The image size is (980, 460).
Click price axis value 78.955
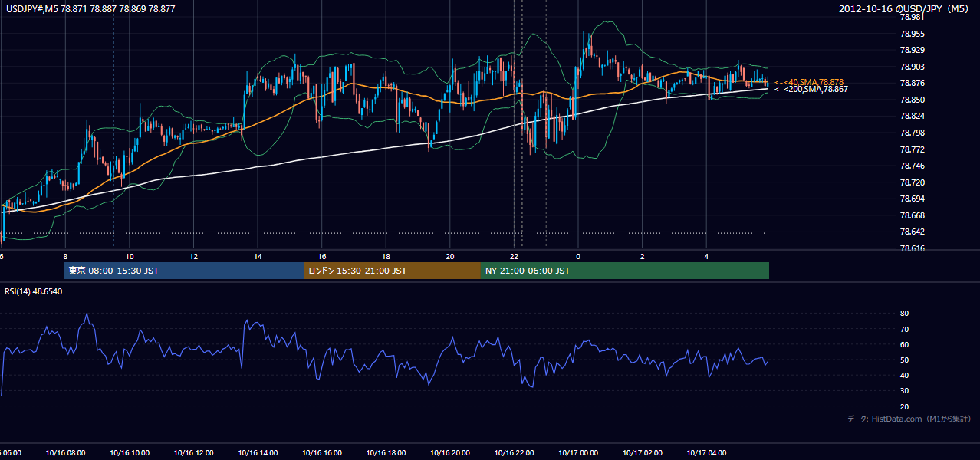912,34
